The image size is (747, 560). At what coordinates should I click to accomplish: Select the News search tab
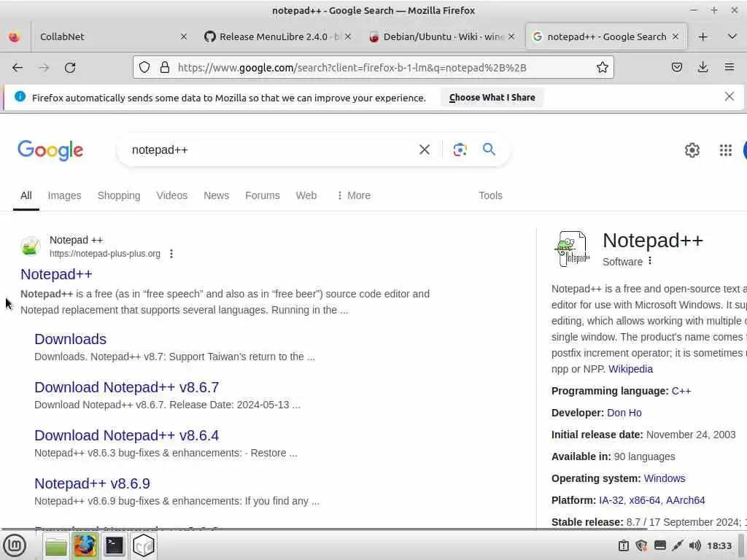(x=216, y=195)
